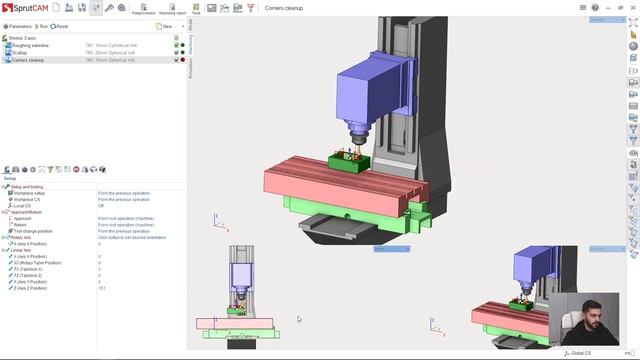Click the XX (Rotary Table Position) row
The width and height of the screenshot is (640, 360).
point(93,263)
